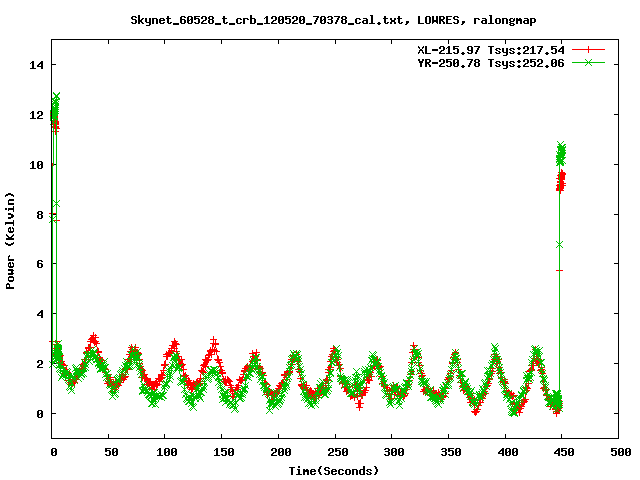Click the Power (Kelvin) y-axis label
Viewport: 640px width, 480px height.
[10, 241]
